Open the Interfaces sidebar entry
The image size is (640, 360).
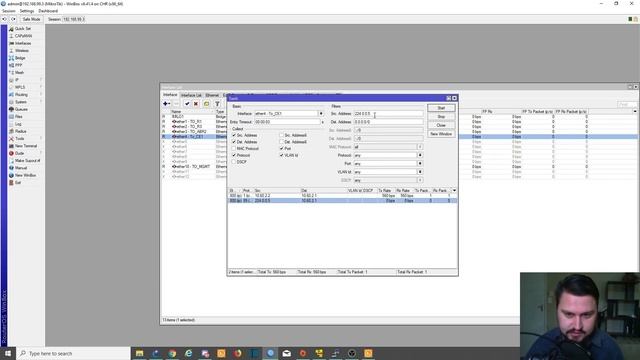23,43
